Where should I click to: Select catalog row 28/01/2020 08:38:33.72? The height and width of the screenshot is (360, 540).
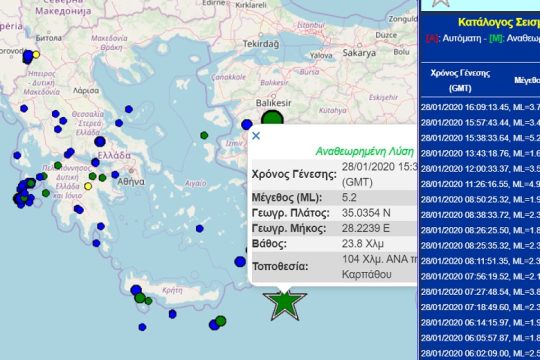480,215
